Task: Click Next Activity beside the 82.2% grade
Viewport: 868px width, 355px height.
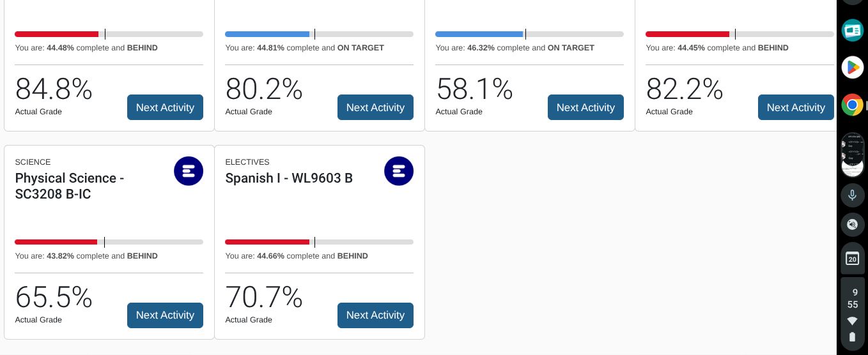Action: click(x=796, y=107)
